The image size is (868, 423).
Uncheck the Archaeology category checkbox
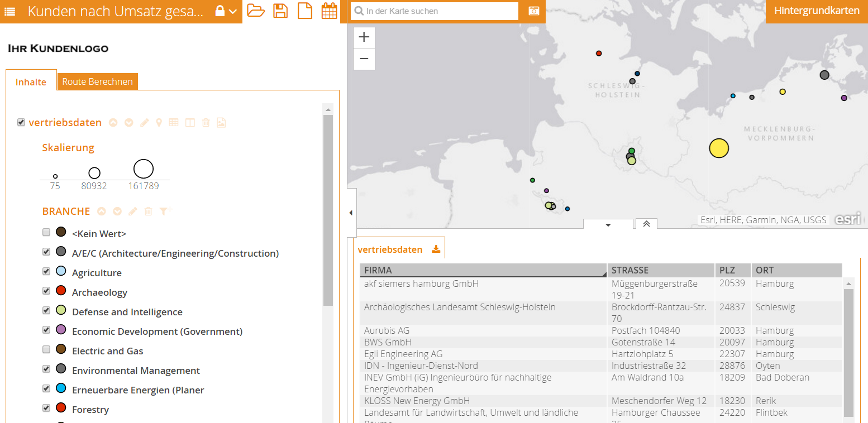(46, 291)
